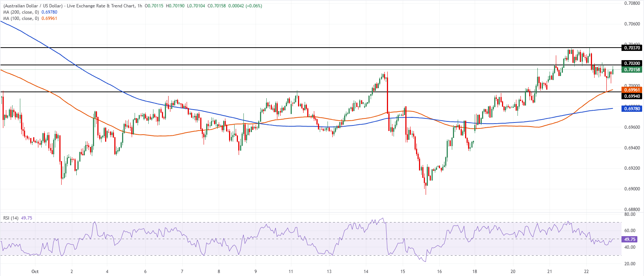Click the 0.69000 price axis label
644x276 pixels.
tap(632, 189)
